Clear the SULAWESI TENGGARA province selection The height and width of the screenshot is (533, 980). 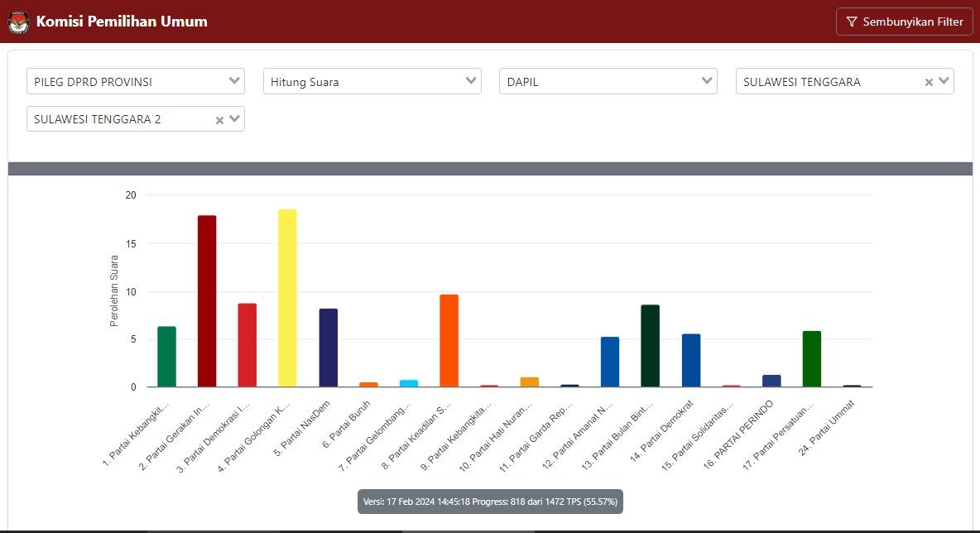(x=929, y=82)
